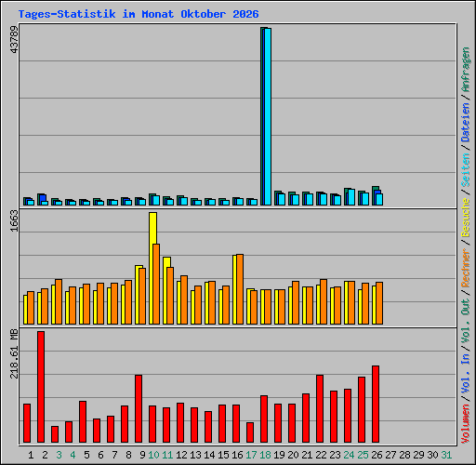Click the Vol. Out legend label
Viewport: 476px width, 465px height.
pyautogui.click(x=466, y=321)
